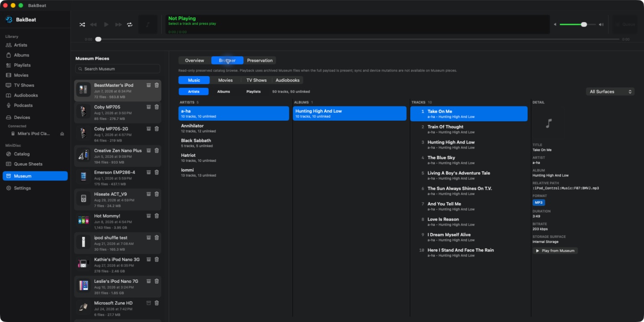Select the track Love Is Reason

469,222
